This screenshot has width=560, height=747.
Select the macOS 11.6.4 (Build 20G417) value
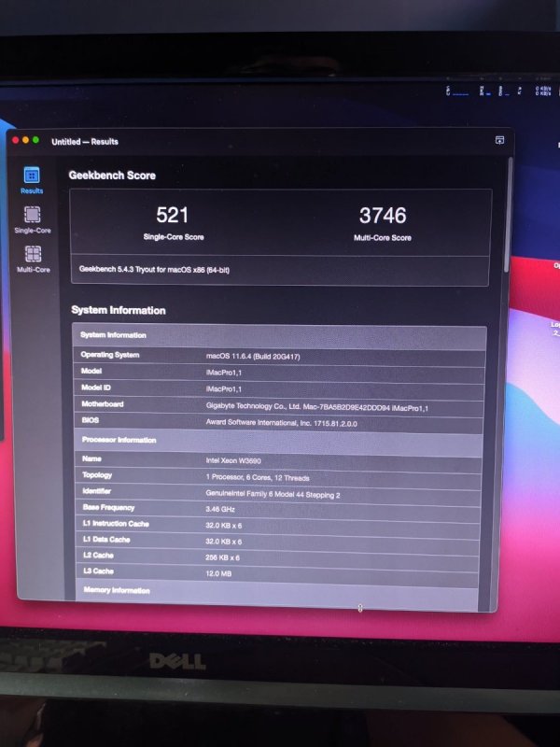coord(253,357)
